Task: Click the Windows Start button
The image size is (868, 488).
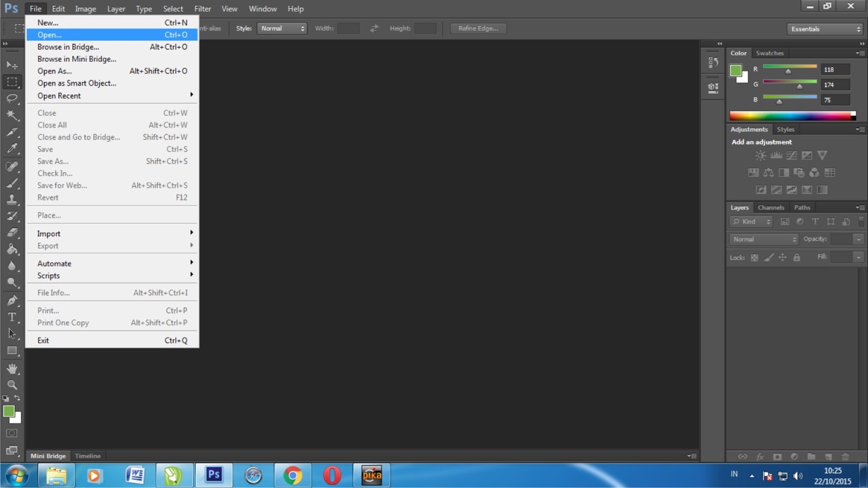Action: (x=17, y=476)
